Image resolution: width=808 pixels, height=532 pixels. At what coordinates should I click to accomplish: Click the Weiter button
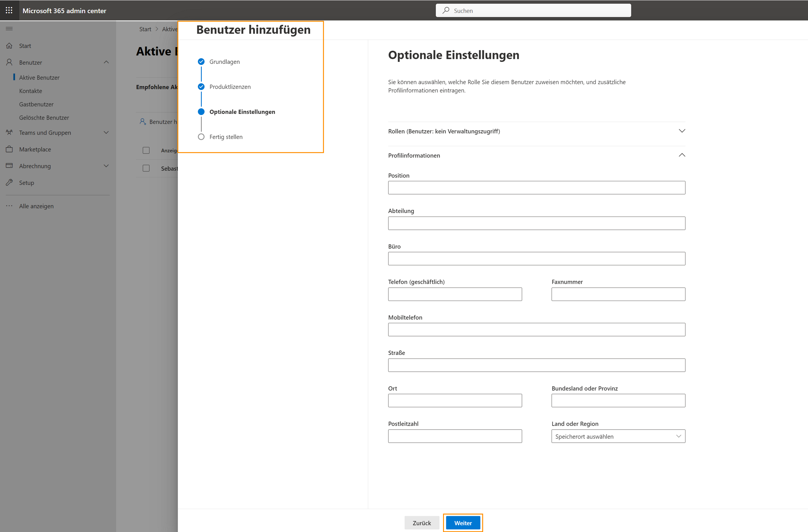[x=463, y=523]
